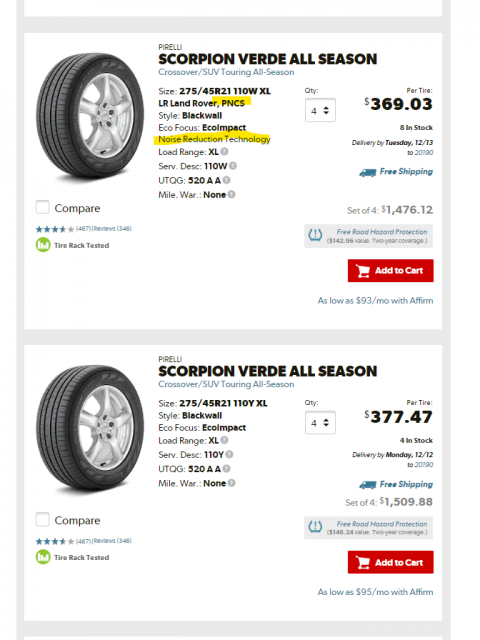Click Free Shipping truck icon on $377.47 tire
The image size is (480, 640).
(x=368, y=485)
